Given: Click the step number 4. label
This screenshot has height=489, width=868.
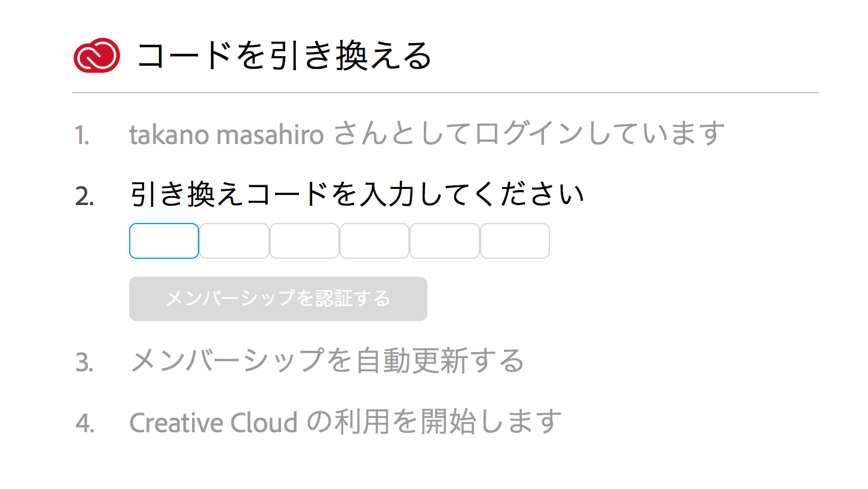Looking at the screenshot, I should tap(85, 423).
